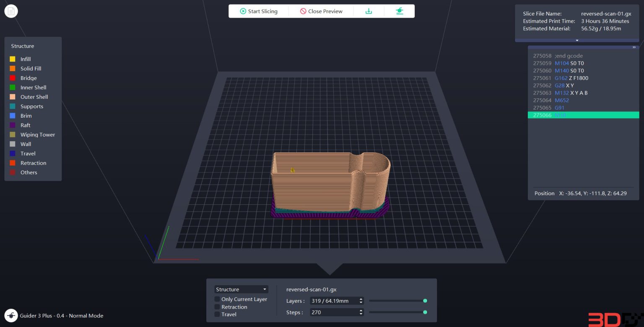Select gcode line 275060 M140 S0 T0
The height and width of the screenshot is (327, 644).
pyautogui.click(x=583, y=71)
